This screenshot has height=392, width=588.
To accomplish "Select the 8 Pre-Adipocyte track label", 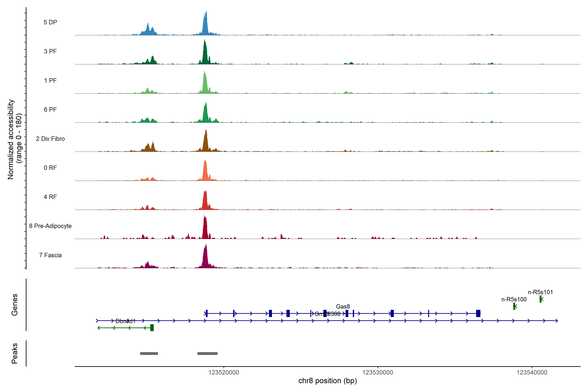I will (x=50, y=226).
